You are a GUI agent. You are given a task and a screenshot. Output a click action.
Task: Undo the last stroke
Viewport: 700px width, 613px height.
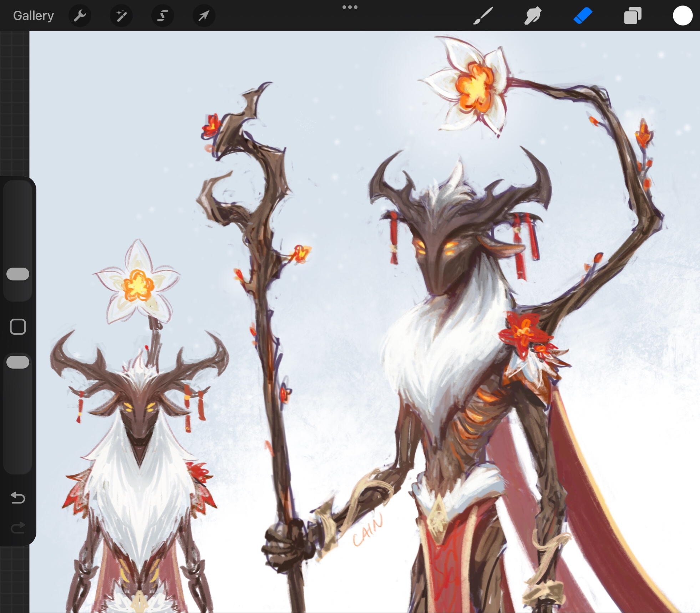coord(18,497)
